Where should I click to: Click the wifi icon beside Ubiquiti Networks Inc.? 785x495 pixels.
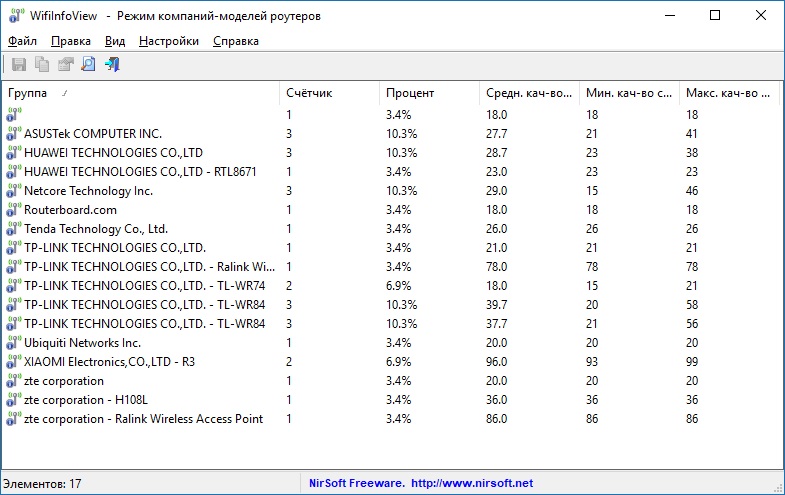(x=14, y=343)
